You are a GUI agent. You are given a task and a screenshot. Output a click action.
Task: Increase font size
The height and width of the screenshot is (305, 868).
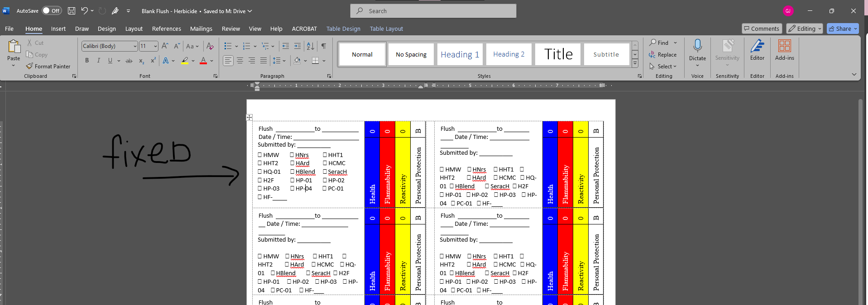click(165, 46)
